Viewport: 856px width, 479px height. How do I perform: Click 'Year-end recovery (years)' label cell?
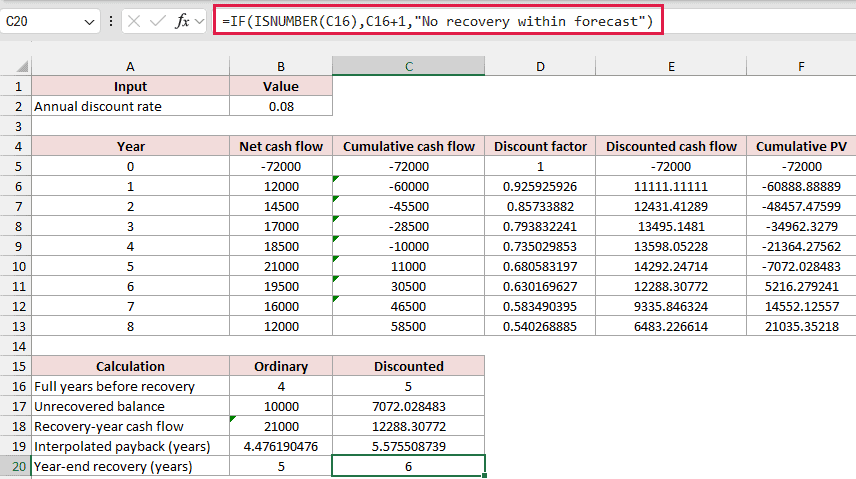(x=130, y=466)
